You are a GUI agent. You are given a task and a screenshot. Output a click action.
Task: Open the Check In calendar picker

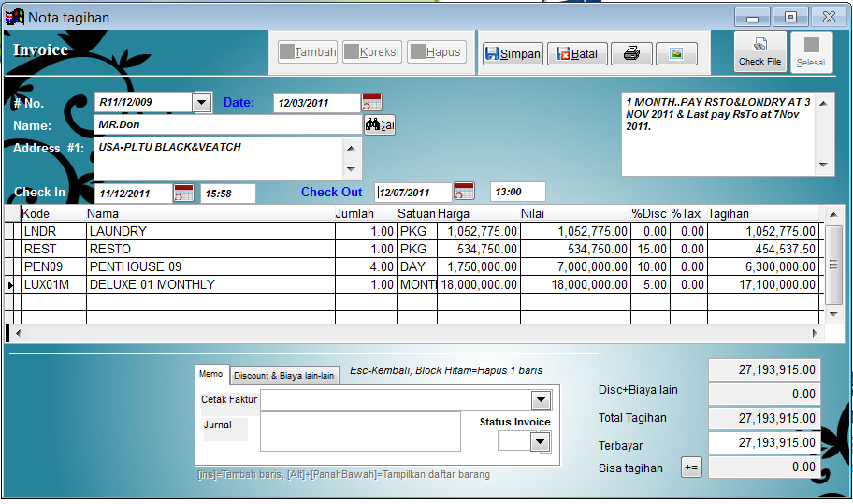[x=183, y=194]
